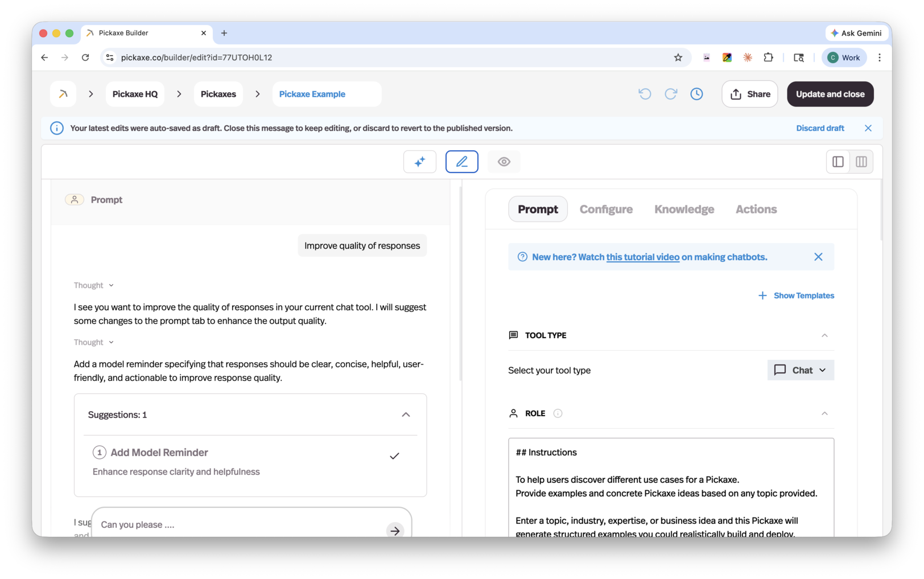Send the message with arrow button
Viewport: 924px width, 579px height.
click(395, 531)
